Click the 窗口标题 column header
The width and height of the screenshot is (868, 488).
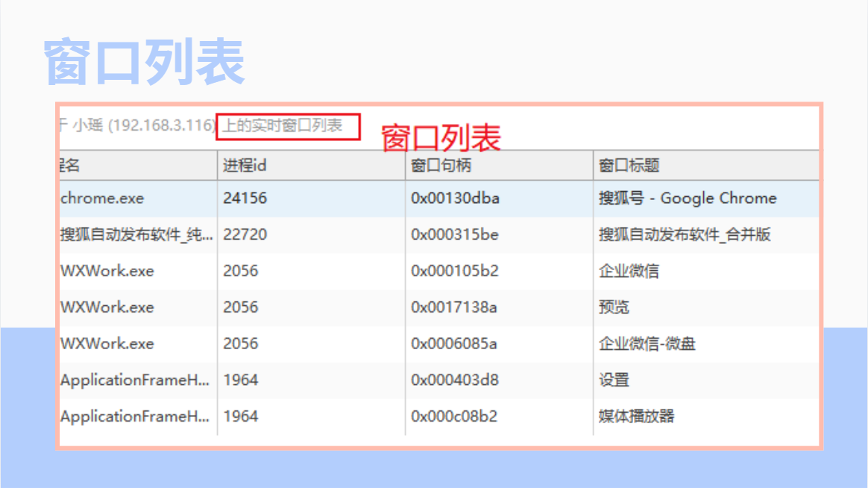click(x=706, y=165)
